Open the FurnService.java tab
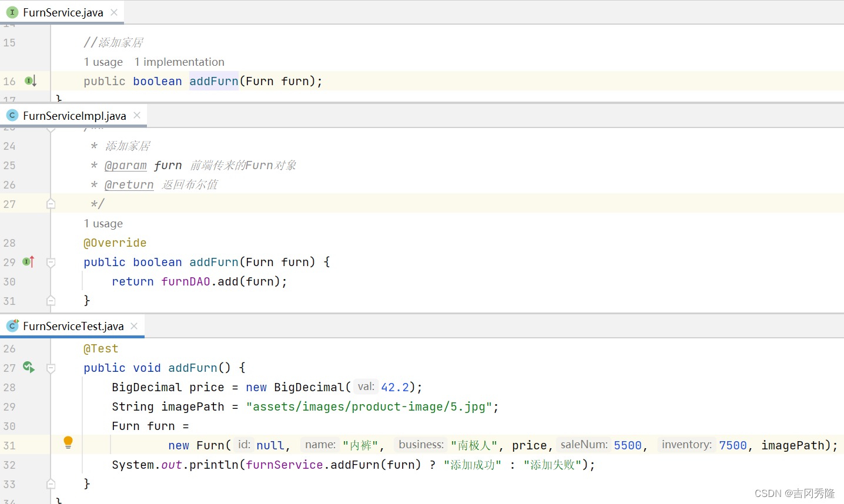Image resolution: width=844 pixels, height=504 pixels. (62, 12)
